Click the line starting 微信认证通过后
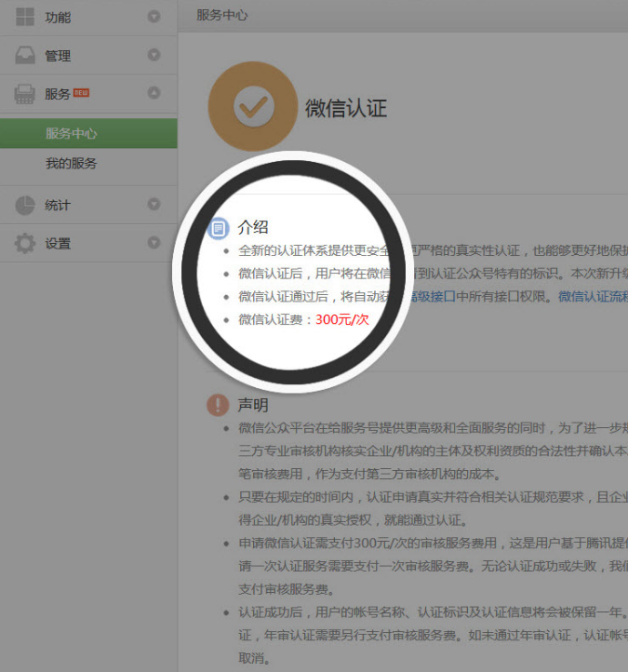 [x=434, y=297]
